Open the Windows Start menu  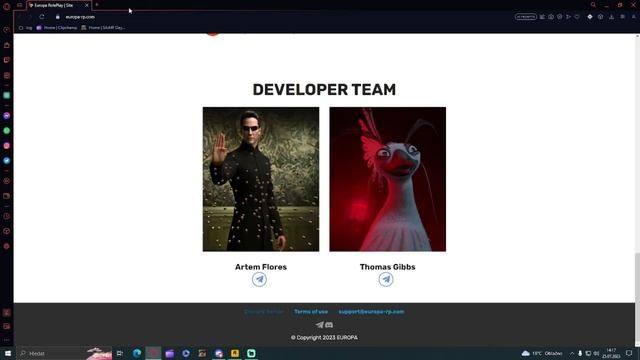click(x=7, y=353)
